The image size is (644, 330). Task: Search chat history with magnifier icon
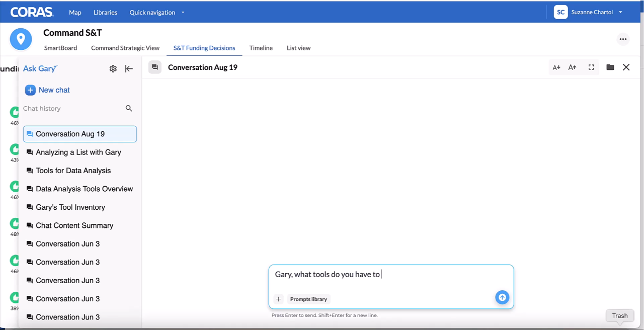[129, 108]
